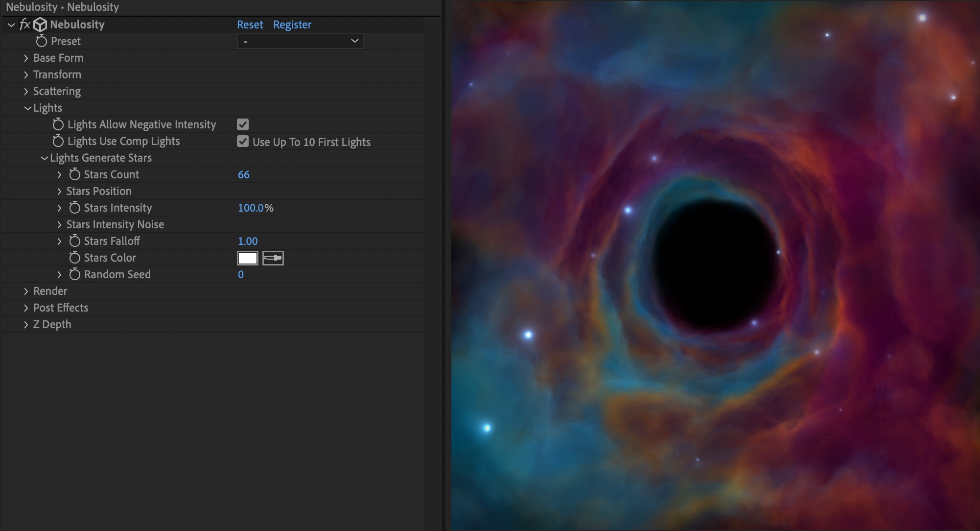Expand the Stars Intensity Noise group
This screenshot has width=980, height=531.
59,224
